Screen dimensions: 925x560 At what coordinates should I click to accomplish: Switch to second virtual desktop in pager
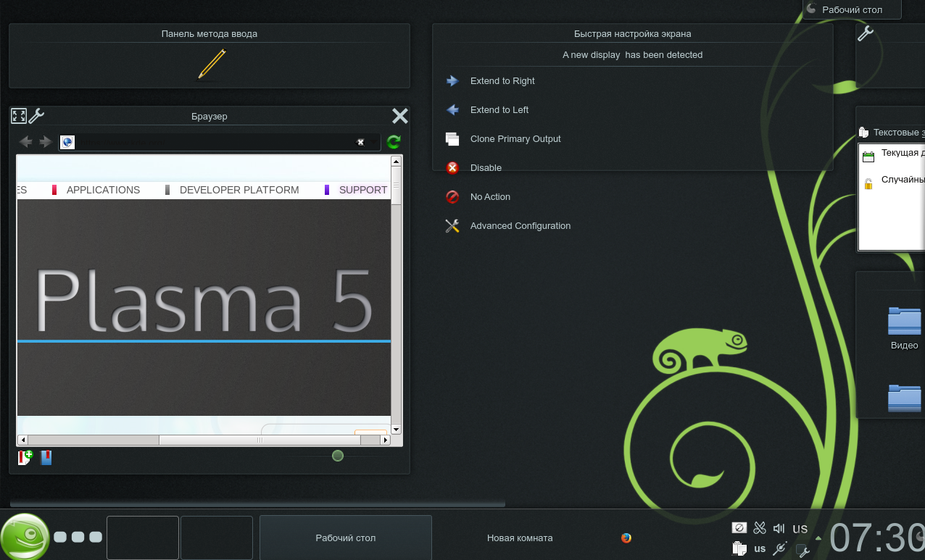pyautogui.click(x=217, y=538)
